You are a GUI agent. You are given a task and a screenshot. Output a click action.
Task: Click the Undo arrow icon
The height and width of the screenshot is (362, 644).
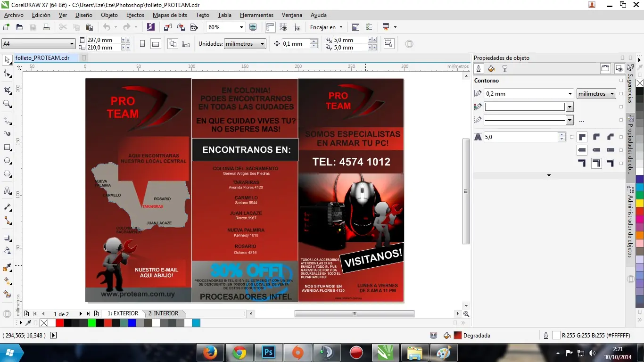click(106, 27)
